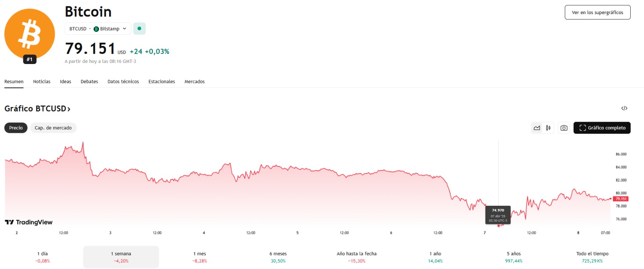Click Ver en los supergráficos button
Screen dimensions: 644x269
click(597, 12)
